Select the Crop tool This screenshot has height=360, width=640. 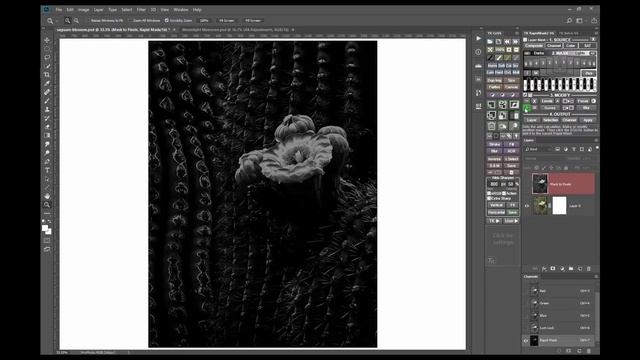tap(47, 75)
